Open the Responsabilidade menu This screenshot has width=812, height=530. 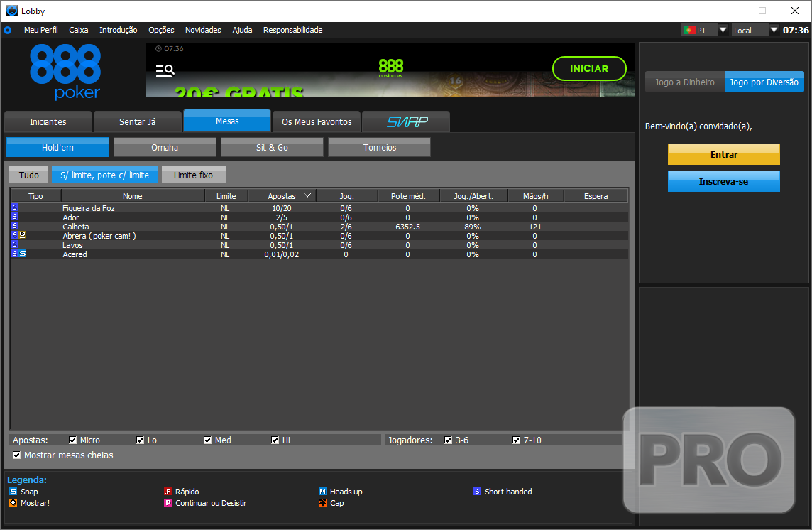293,30
